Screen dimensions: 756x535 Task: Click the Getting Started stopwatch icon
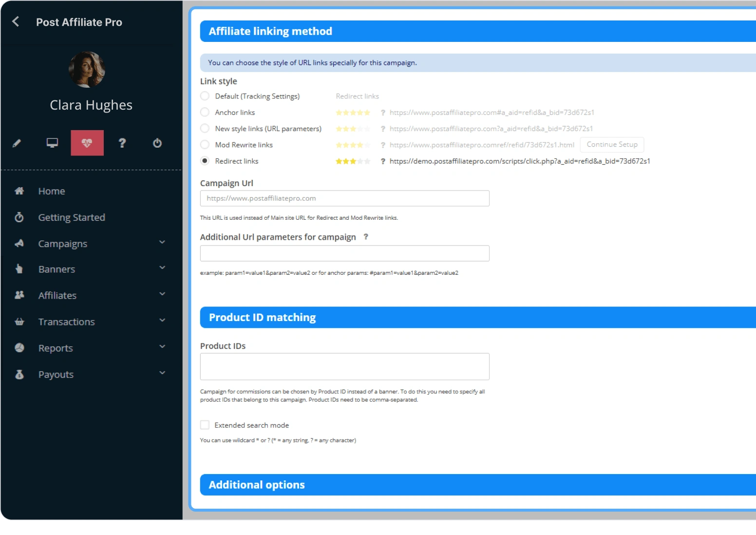coord(19,217)
